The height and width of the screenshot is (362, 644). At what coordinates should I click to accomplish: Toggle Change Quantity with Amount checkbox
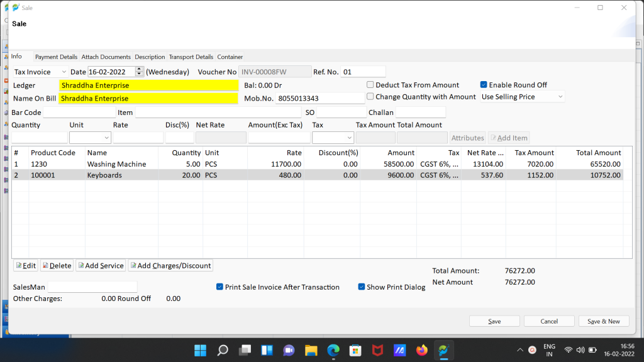[x=370, y=96]
